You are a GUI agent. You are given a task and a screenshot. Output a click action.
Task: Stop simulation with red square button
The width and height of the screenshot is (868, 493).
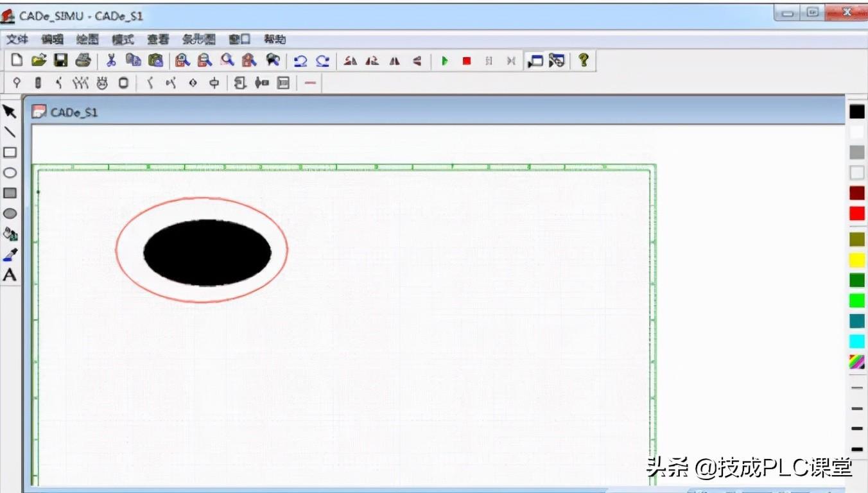pos(467,61)
